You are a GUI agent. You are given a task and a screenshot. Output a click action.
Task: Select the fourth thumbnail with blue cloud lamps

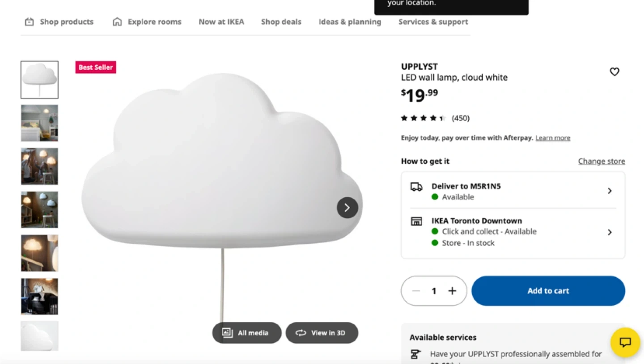[x=39, y=209]
